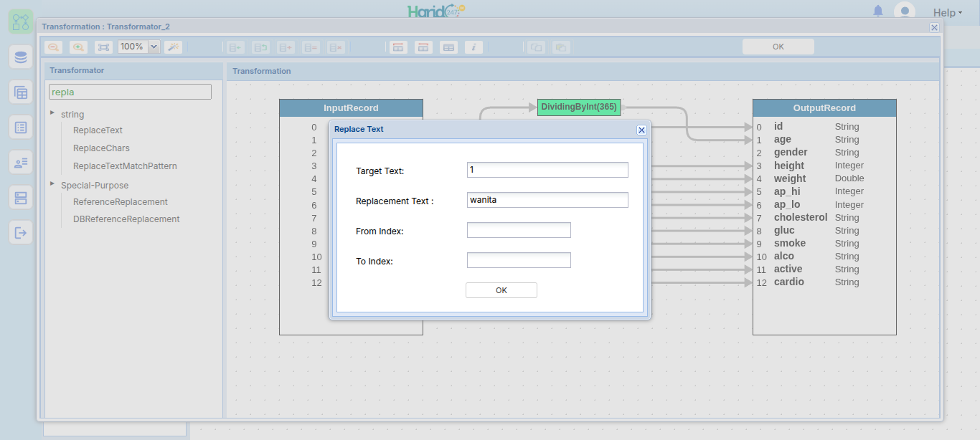This screenshot has height=440, width=980.
Task: Select ReplaceTextMatchPattern in the tree
Action: (125, 166)
